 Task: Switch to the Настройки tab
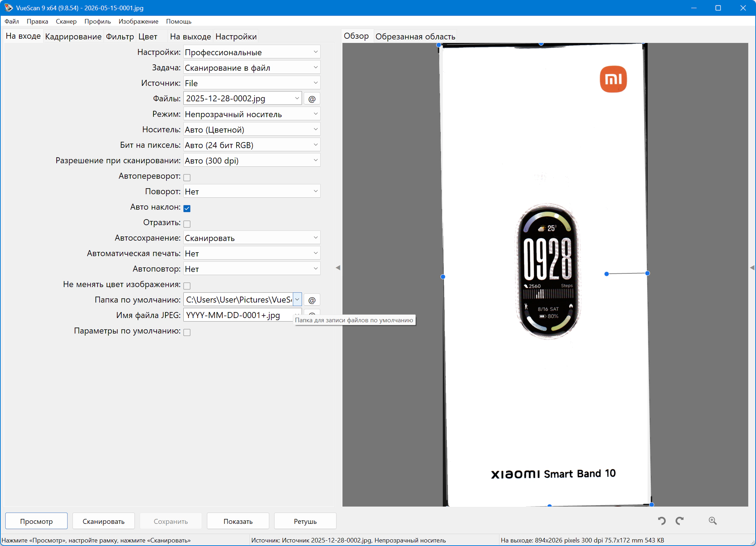[x=236, y=37]
